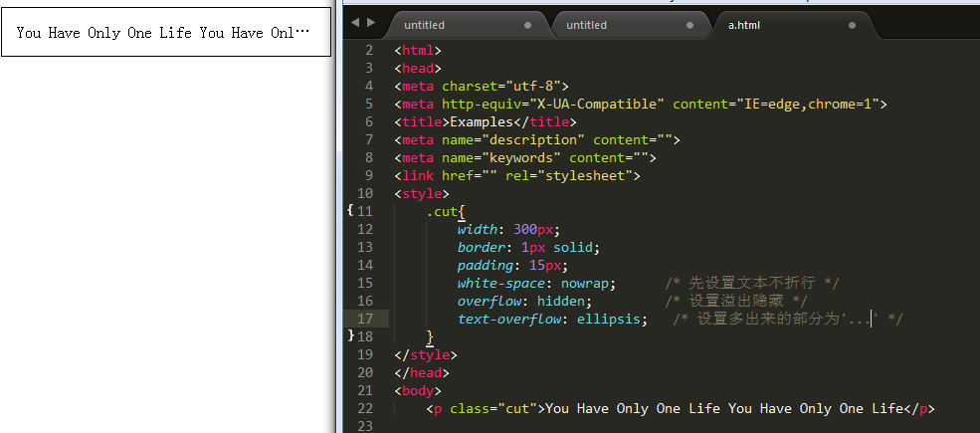980x433 pixels.
Task: Click class="cut" on line 22
Action: tap(493, 408)
